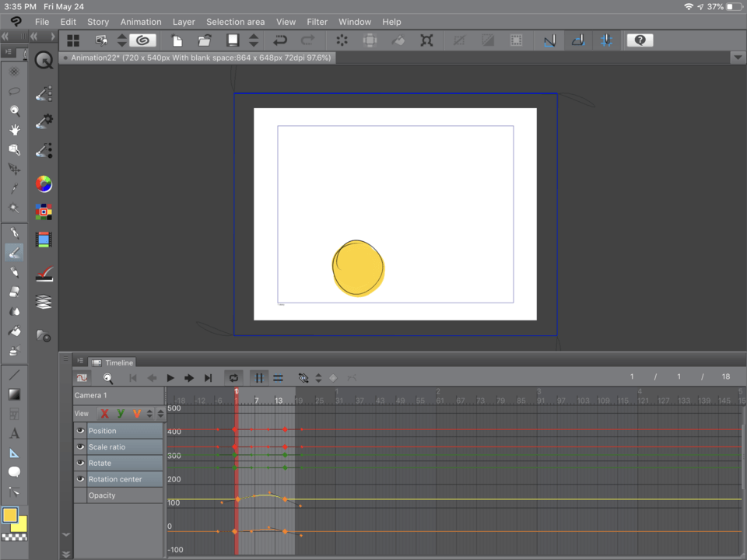Select the Zoom magnifier tool in toolbox

point(14,110)
